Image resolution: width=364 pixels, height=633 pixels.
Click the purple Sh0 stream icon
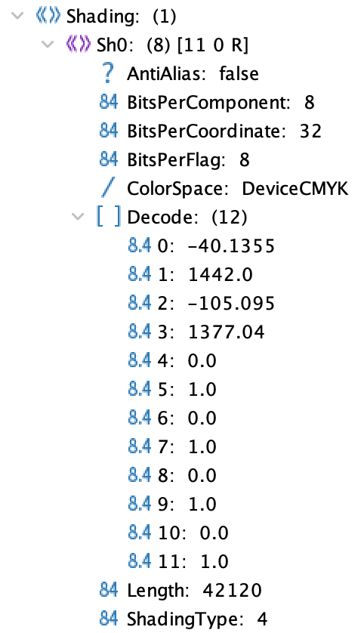(79, 45)
